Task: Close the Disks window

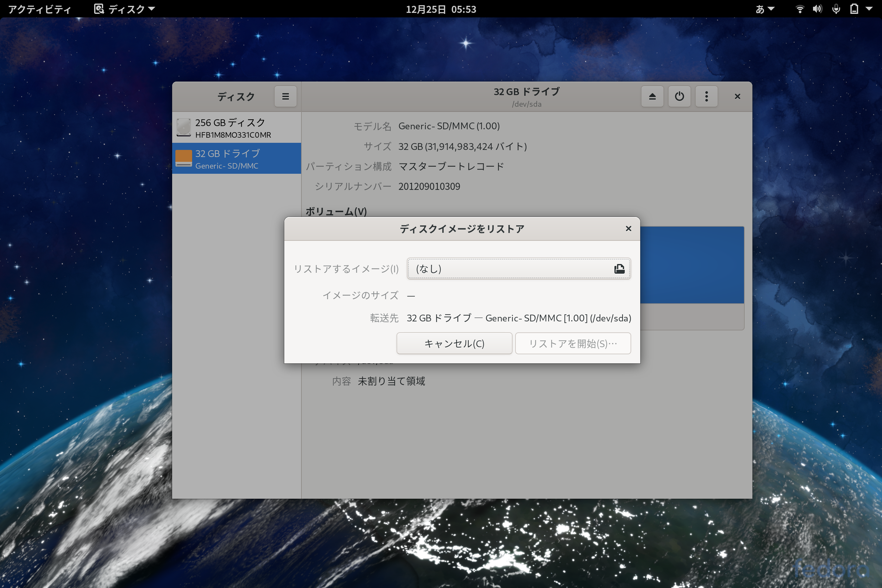Action: (x=737, y=96)
